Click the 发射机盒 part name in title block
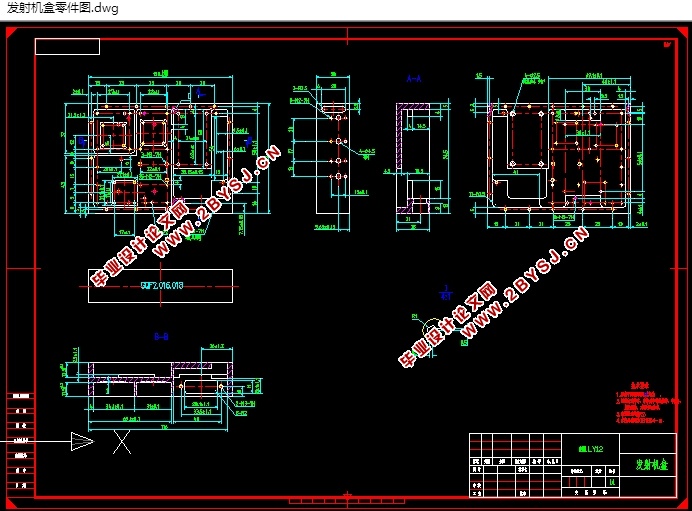 point(651,464)
